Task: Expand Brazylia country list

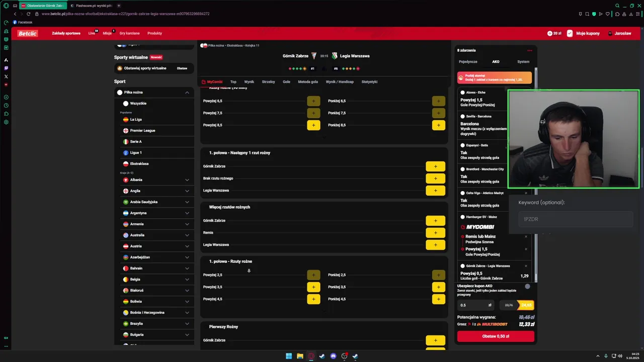Action: tap(187, 324)
